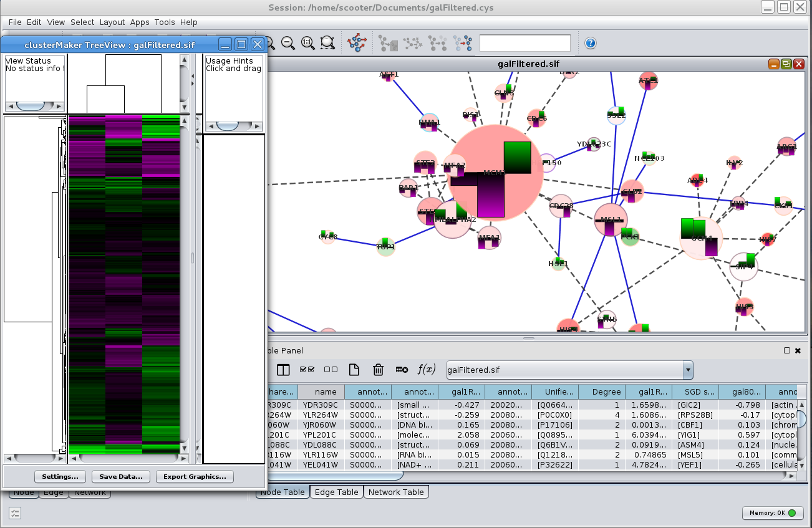Select all columns with the checked-boxes icon
This screenshot has width=812, height=528.
pos(307,370)
